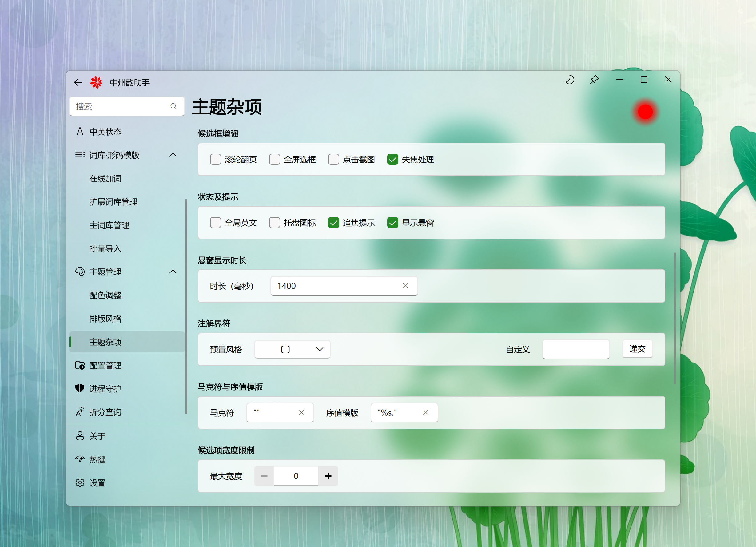Click the 递交 submit button
This screenshot has height=547, width=756.
point(637,349)
